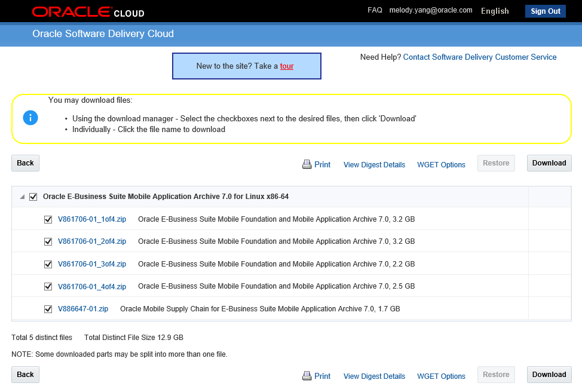
Task: Click the Oracle Cloud logo
Action: click(88, 12)
